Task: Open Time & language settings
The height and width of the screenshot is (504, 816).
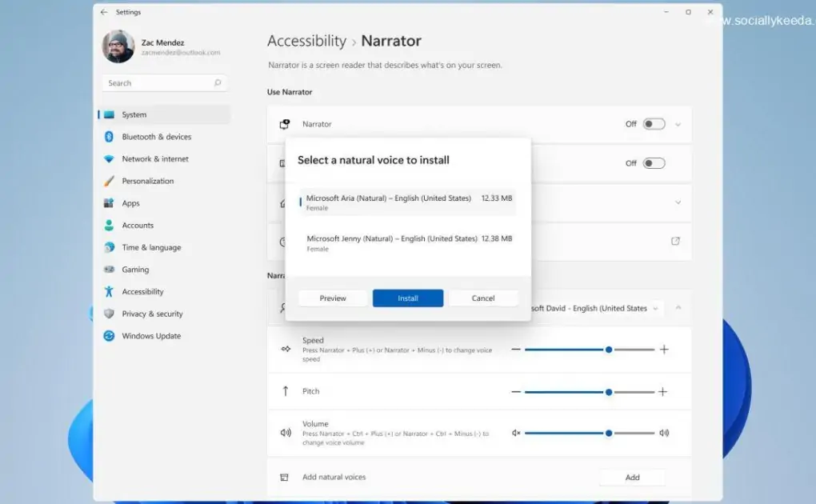Action: [164, 247]
